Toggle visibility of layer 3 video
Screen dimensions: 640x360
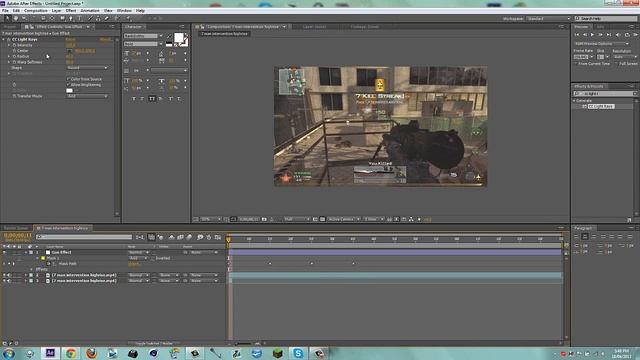pyautogui.click(x=4, y=281)
